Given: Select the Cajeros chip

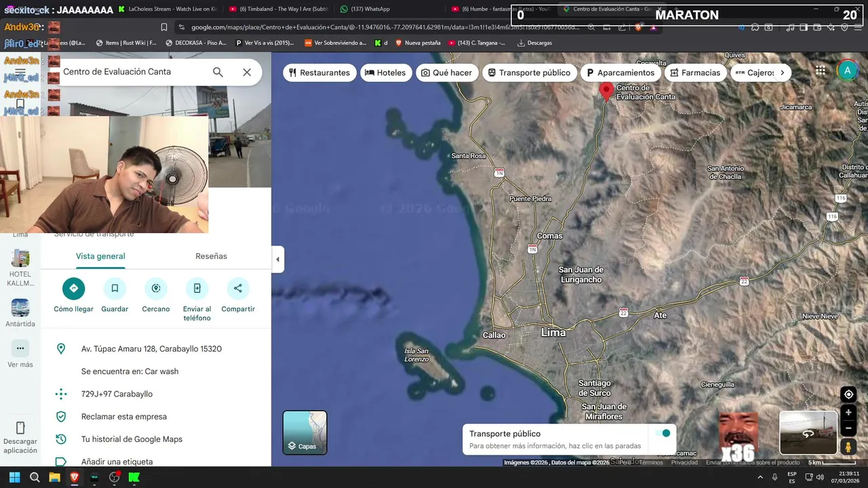Looking at the screenshot, I should 754,73.
